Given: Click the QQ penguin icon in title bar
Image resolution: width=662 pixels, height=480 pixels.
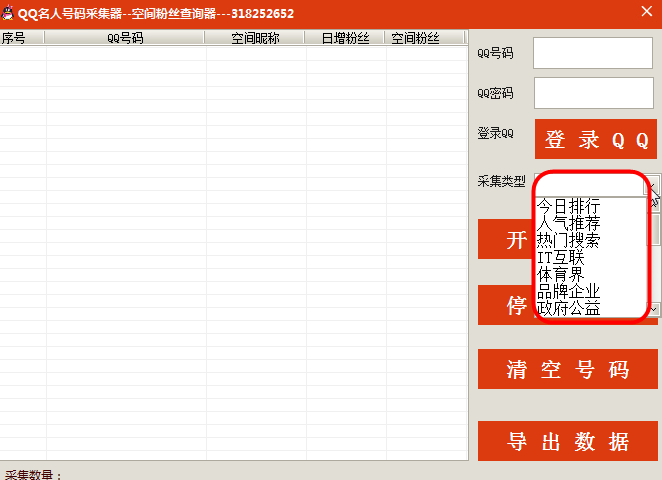Looking at the screenshot, I should click(x=9, y=13).
